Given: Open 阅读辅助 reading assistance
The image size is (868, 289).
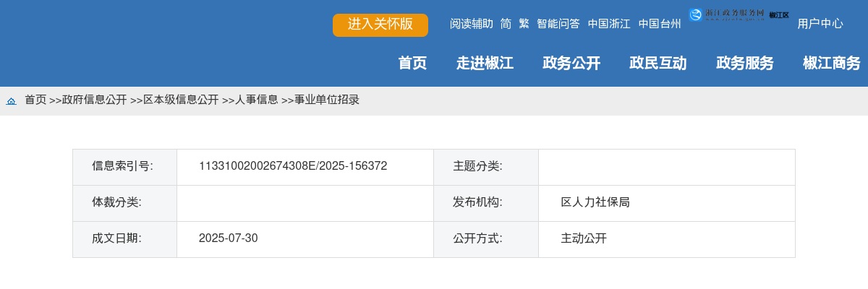Looking at the screenshot, I should click(x=471, y=24).
